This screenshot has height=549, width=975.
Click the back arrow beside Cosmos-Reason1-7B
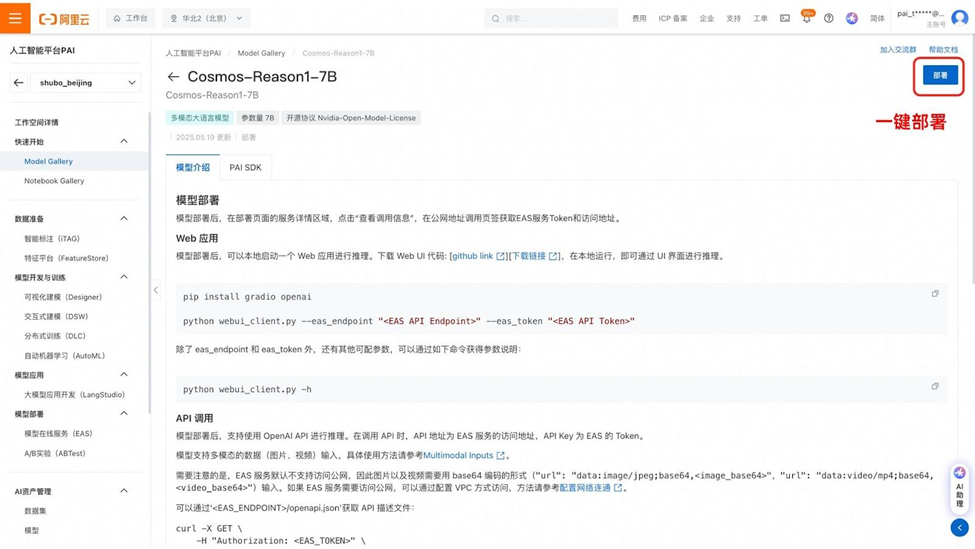pyautogui.click(x=173, y=76)
